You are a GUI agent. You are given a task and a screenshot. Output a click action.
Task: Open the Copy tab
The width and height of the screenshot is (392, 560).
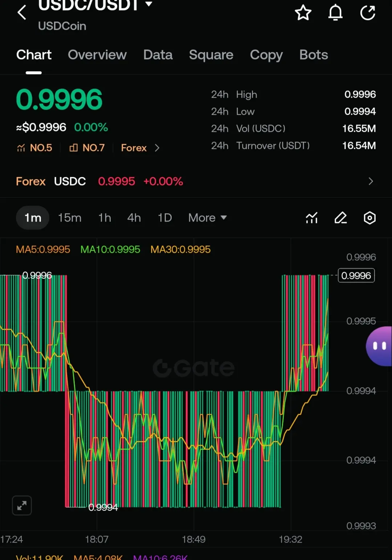click(266, 55)
